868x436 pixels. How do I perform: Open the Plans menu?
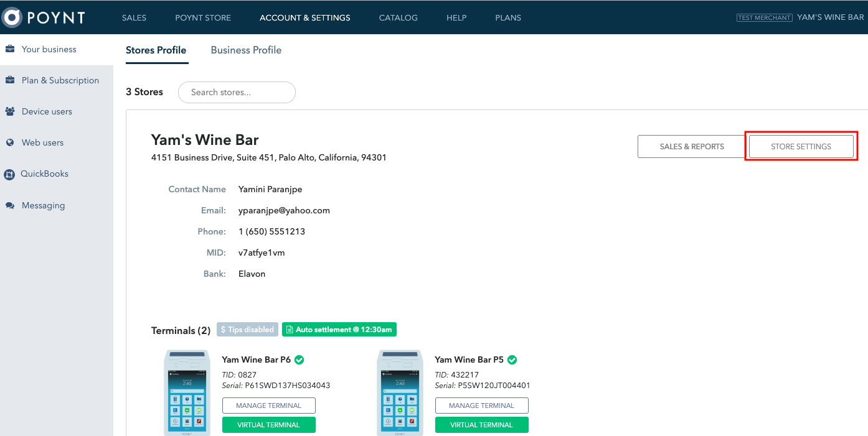coord(508,17)
